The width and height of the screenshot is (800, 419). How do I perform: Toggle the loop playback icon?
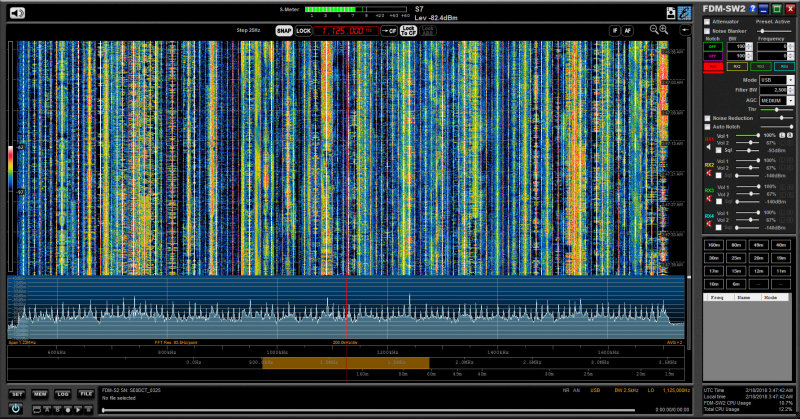pos(37,410)
